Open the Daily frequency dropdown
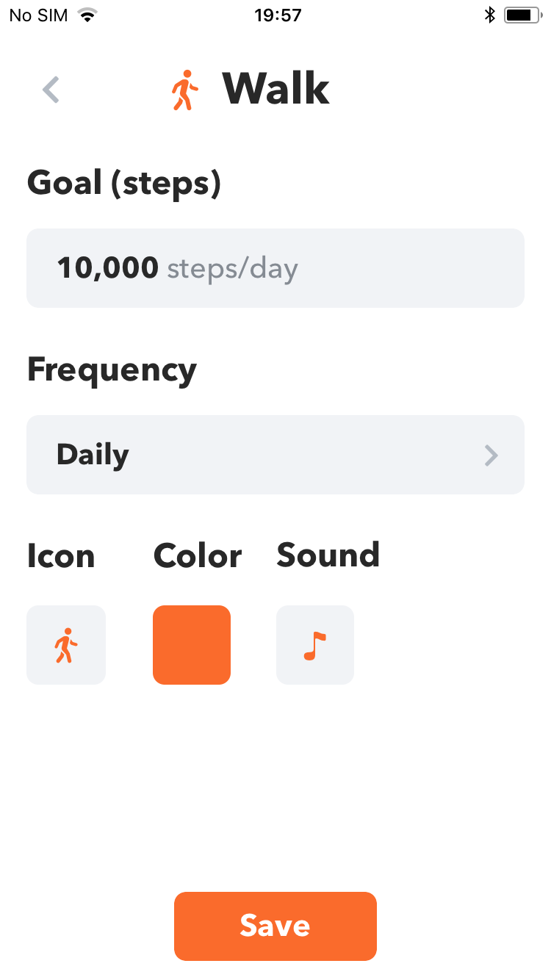551x980 pixels. [275, 455]
